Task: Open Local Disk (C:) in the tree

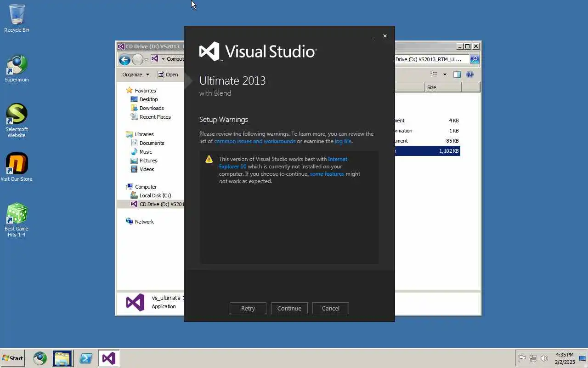Action: click(x=155, y=195)
